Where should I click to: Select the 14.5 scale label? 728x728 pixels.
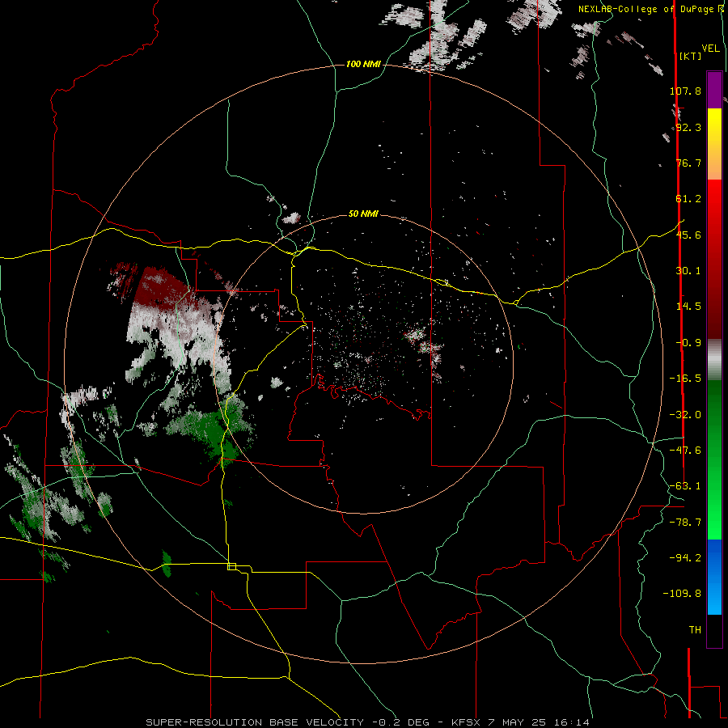click(x=688, y=307)
